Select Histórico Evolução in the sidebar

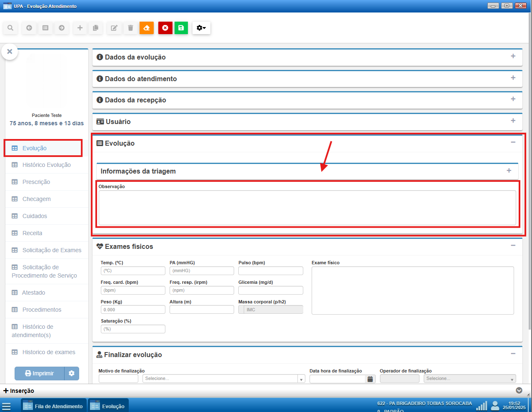(x=46, y=165)
